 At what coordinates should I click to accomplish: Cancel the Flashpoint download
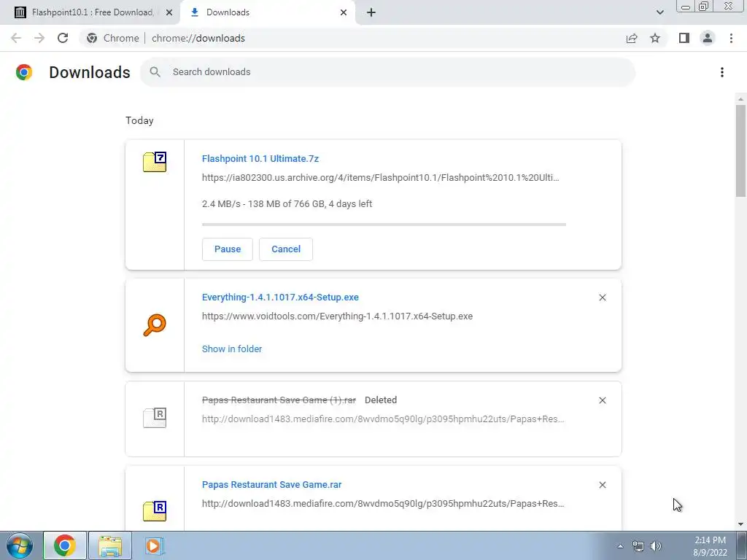(286, 249)
